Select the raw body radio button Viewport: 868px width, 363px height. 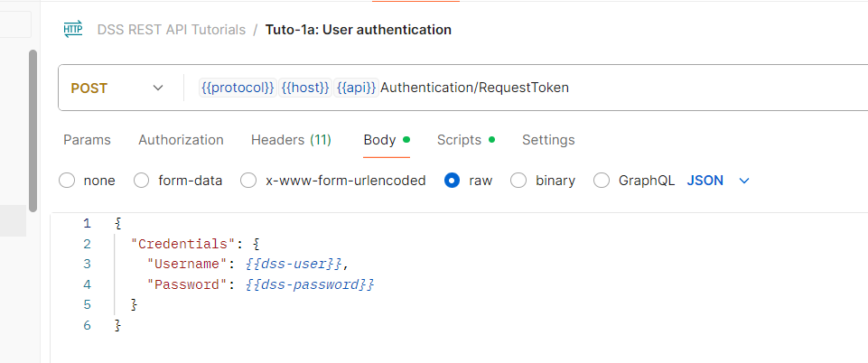click(453, 181)
